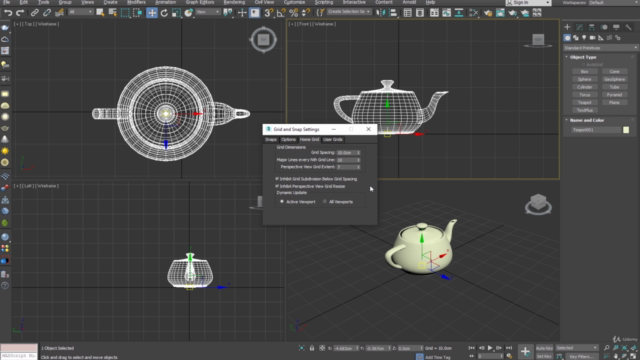Click the Mirror tool icon

tap(381, 13)
